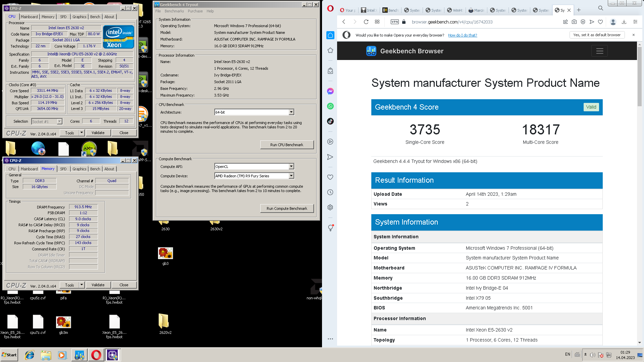
Task: Search tabs with magnifier icon
Action: tap(601, 8)
